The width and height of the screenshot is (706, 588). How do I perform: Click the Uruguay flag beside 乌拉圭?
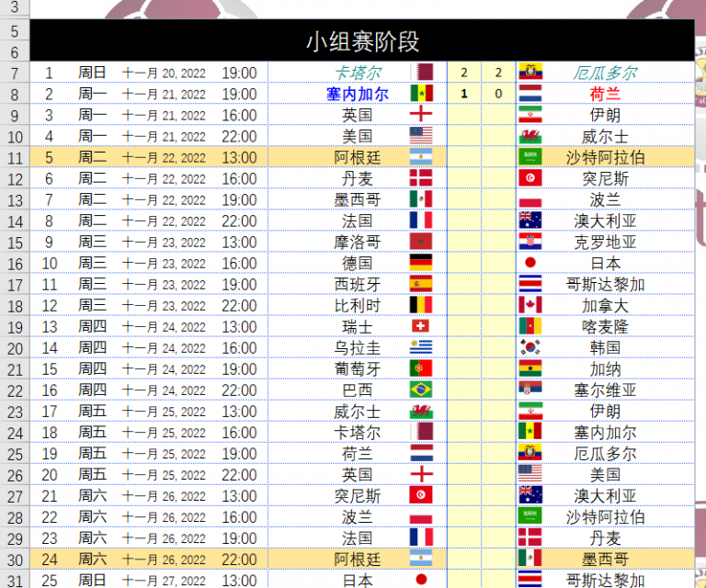[x=421, y=347]
